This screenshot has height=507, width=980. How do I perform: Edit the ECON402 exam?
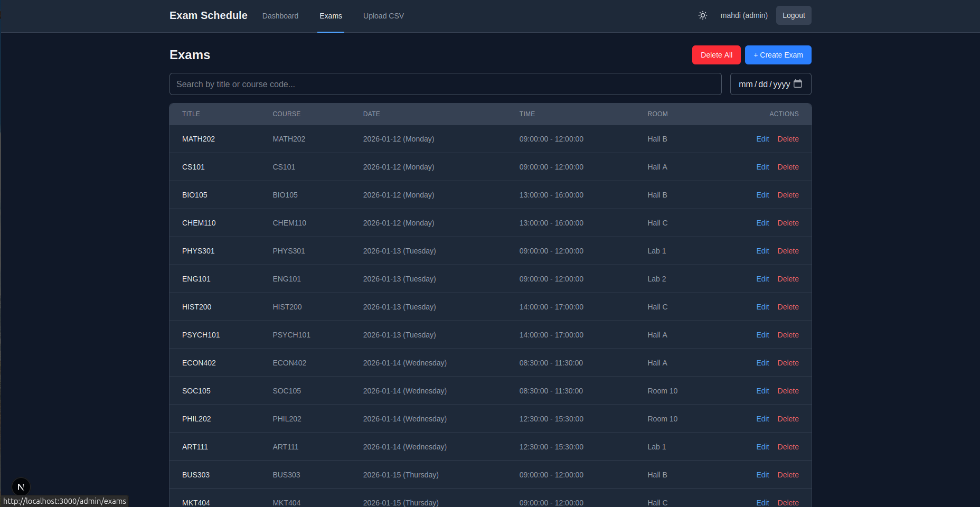pos(762,363)
